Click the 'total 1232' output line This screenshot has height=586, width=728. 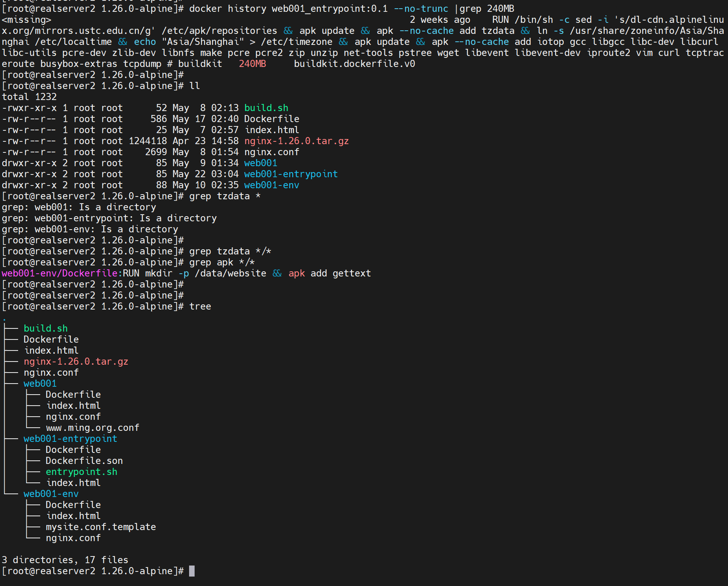[29, 97]
